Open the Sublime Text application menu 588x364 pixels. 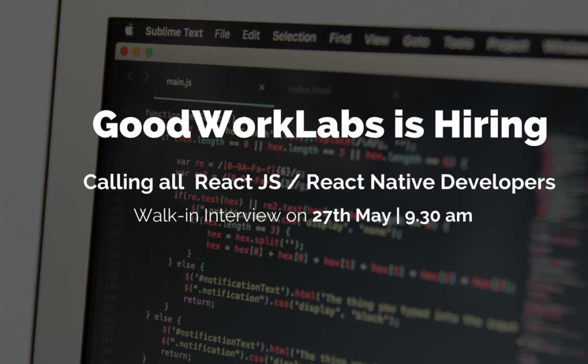(174, 33)
